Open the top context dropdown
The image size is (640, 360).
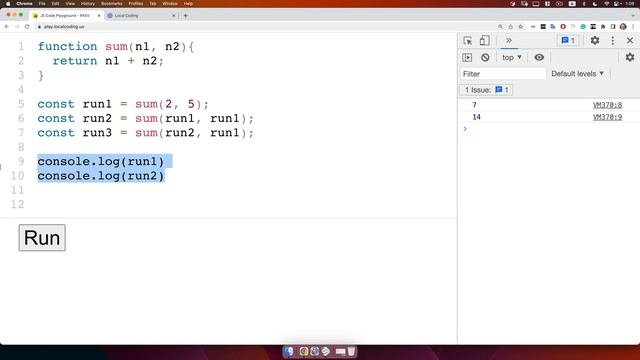tap(512, 58)
